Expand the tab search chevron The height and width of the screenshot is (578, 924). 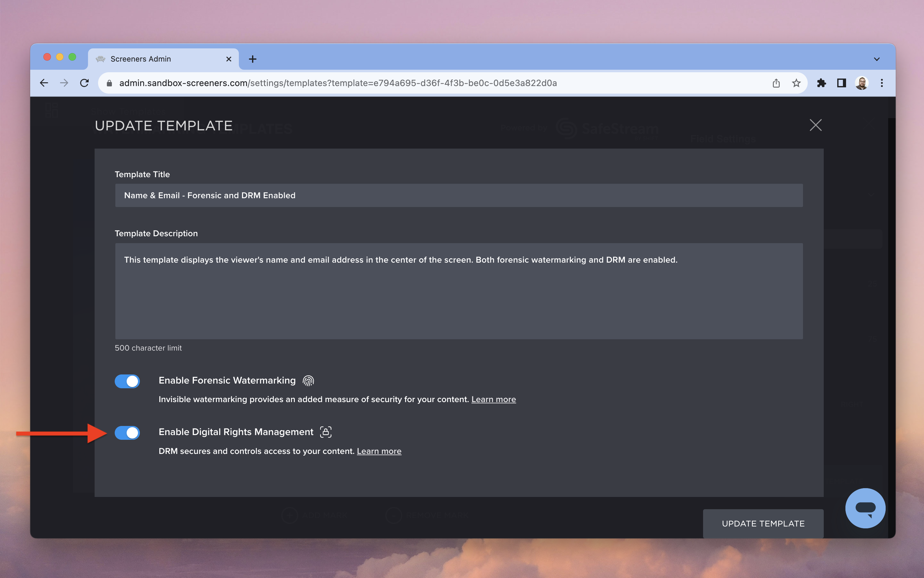tap(877, 59)
